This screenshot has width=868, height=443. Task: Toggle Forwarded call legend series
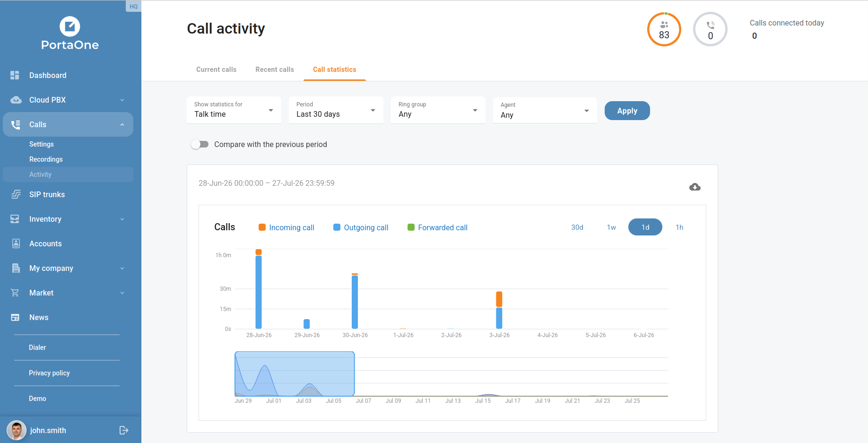pyautogui.click(x=438, y=227)
